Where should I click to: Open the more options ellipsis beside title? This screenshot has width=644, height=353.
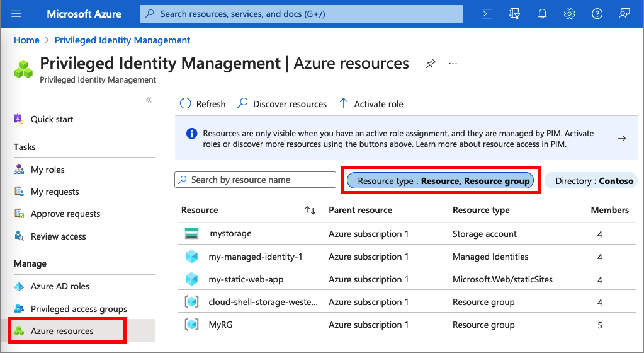453,64
